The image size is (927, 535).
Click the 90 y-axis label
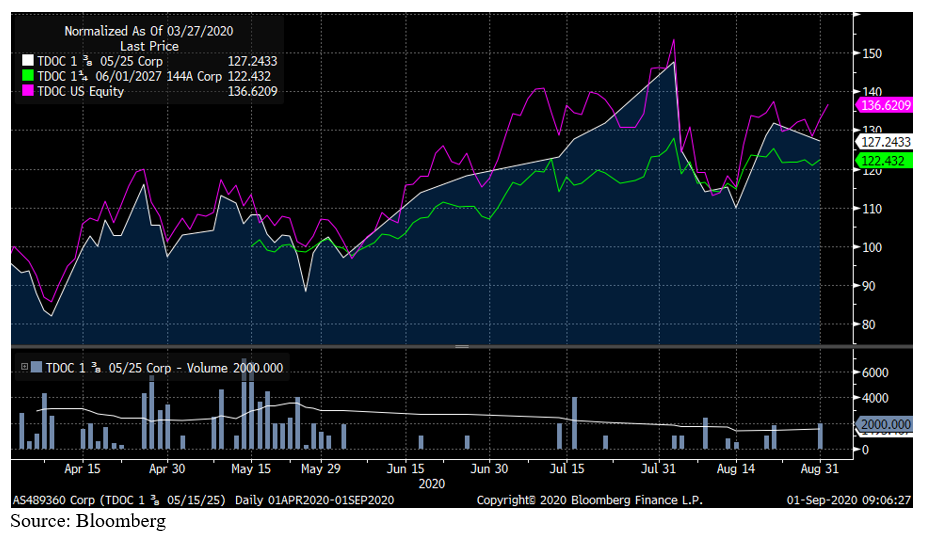point(869,286)
